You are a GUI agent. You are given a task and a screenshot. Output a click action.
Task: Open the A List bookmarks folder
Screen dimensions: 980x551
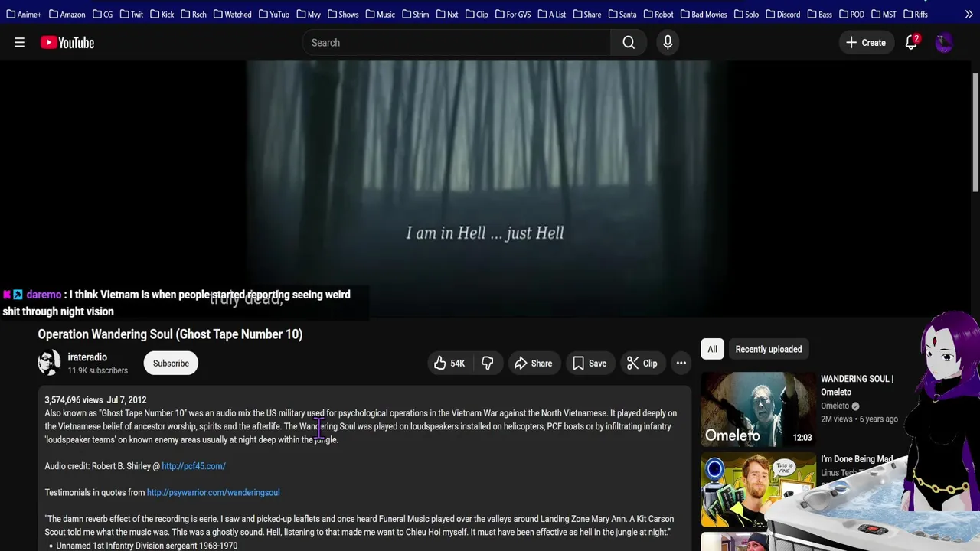551,14
